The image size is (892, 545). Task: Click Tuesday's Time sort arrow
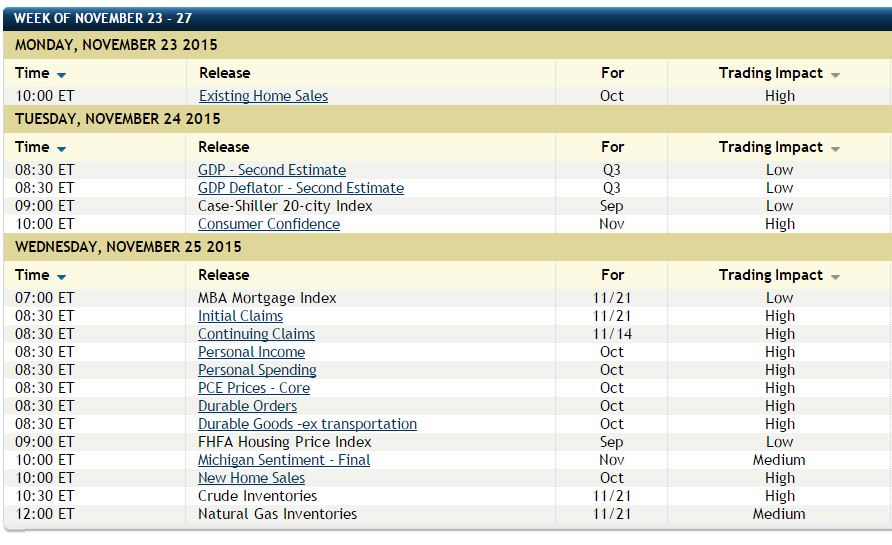pos(62,149)
